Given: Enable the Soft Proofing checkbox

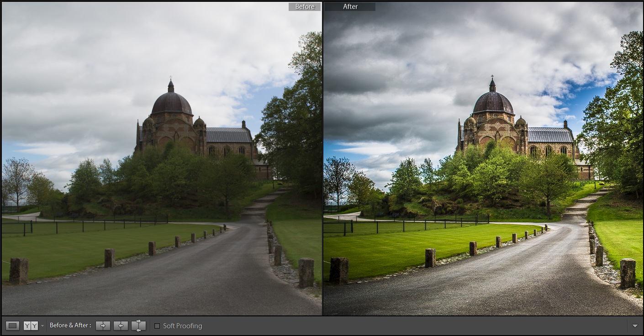Looking at the screenshot, I should point(157,326).
